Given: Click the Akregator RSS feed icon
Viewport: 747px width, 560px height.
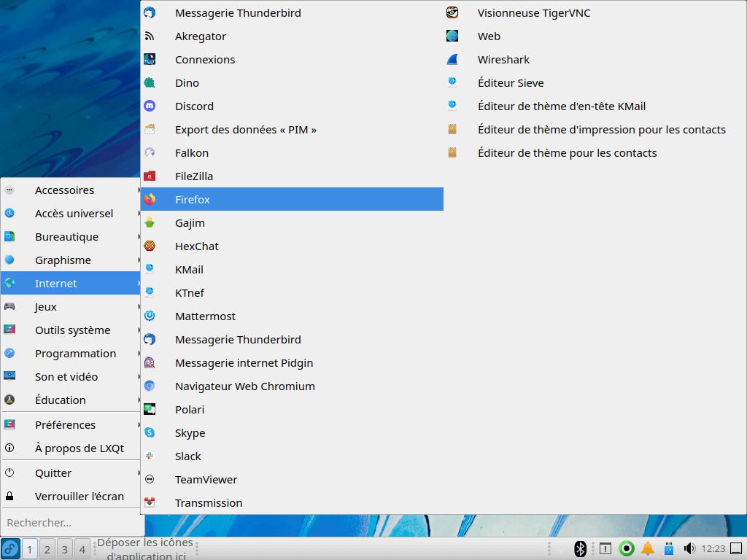Looking at the screenshot, I should [x=150, y=36].
